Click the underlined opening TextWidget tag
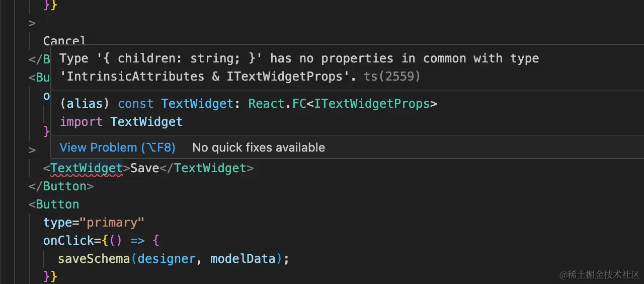The image size is (644, 284). coord(86,168)
